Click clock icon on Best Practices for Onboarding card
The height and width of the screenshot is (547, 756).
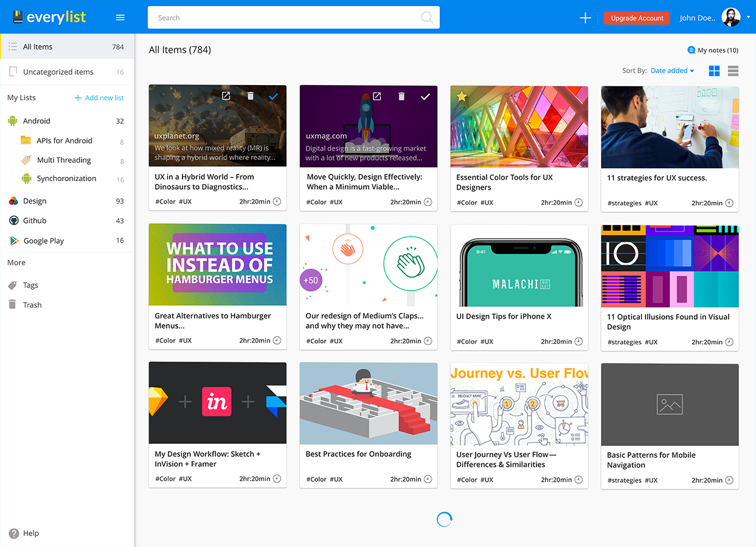point(428,479)
